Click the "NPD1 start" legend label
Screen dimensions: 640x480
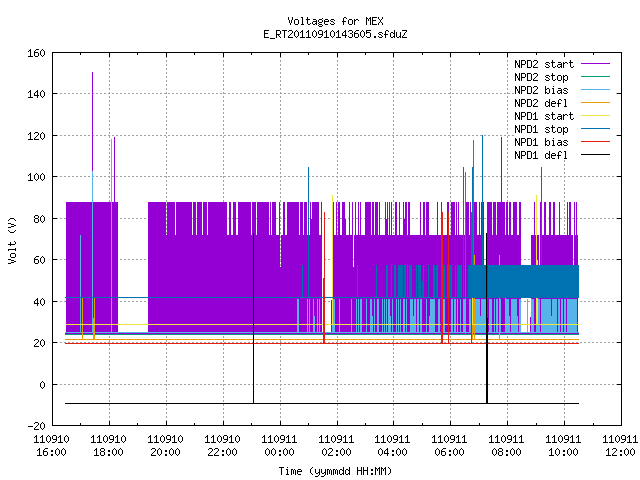pos(544,116)
